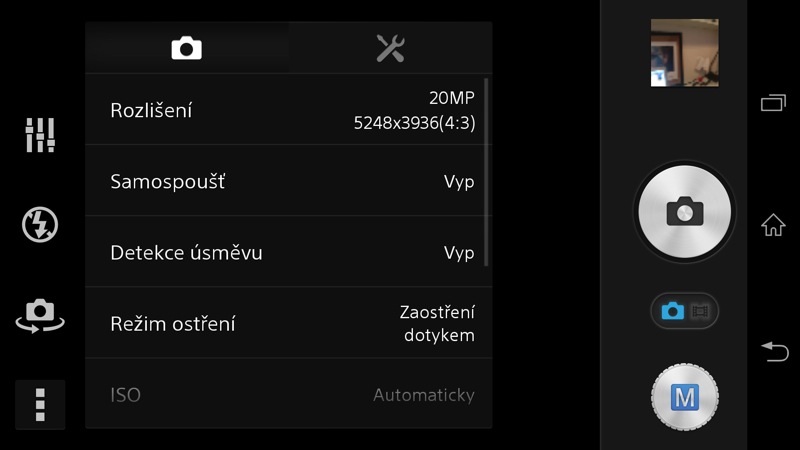Open the recent apps overview
The height and width of the screenshot is (450, 800).
[773, 103]
